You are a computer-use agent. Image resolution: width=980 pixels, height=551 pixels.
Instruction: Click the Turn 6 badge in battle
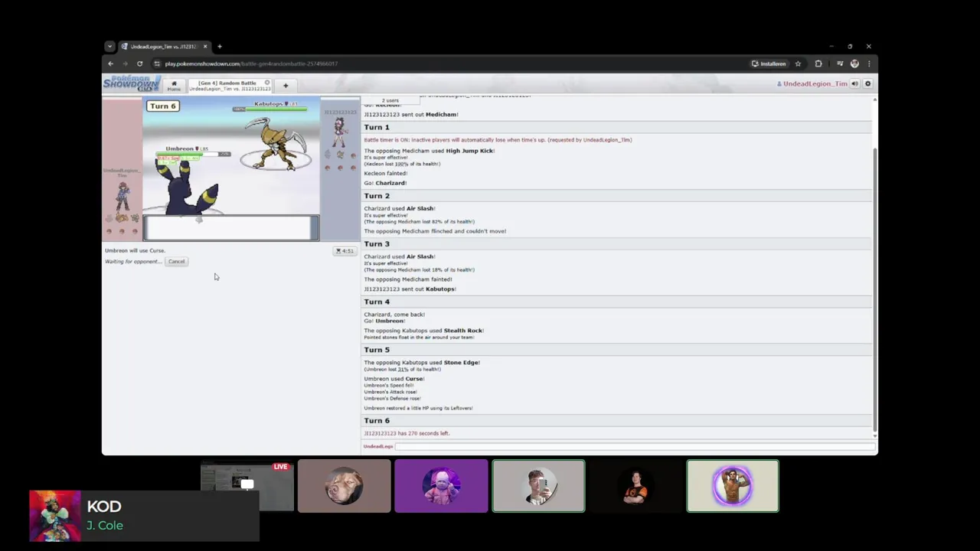tap(163, 106)
